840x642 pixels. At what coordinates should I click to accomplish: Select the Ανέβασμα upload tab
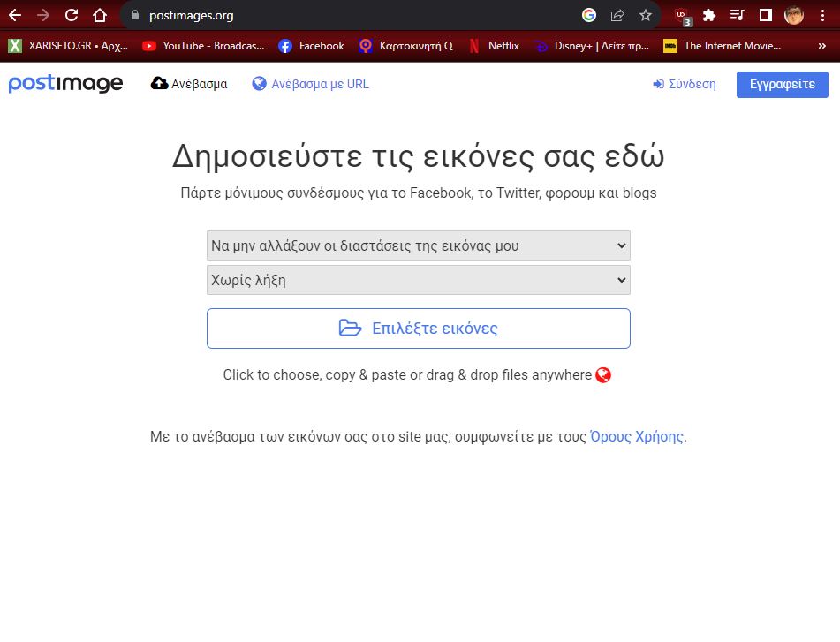click(x=189, y=84)
